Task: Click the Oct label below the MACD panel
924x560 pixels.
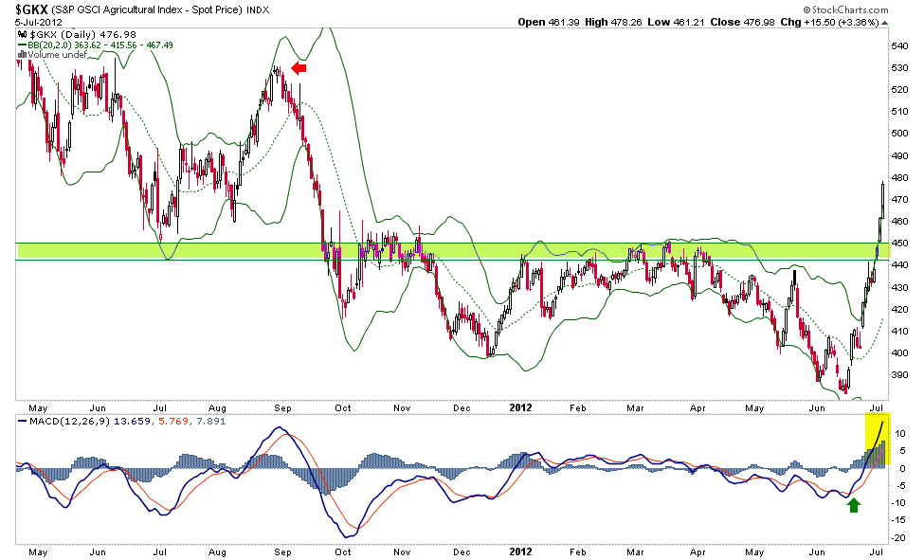Action: (x=343, y=552)
